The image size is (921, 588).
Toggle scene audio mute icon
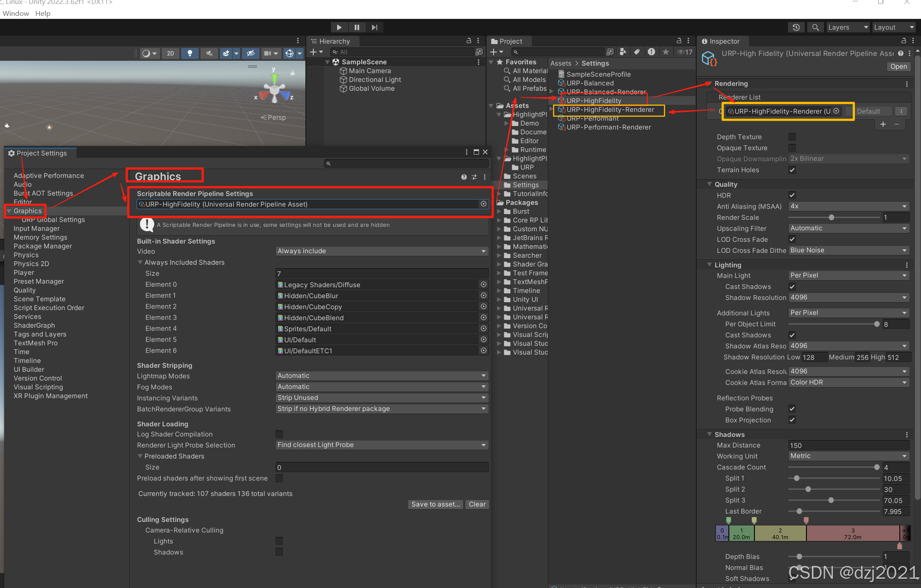(x=209, y=53)
